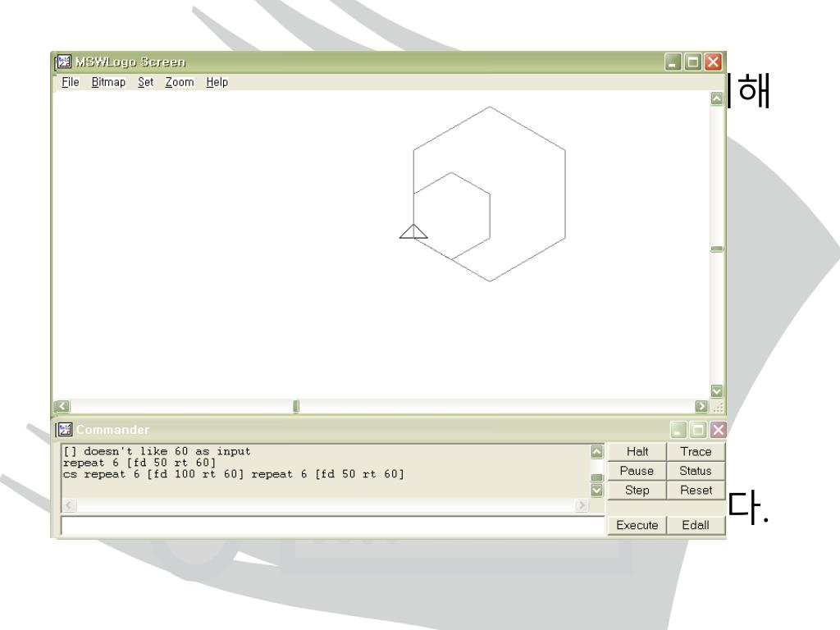The height and width of the screenshot is (630, 840).
Task: Click the Reset button
Action: click(x=696, y=491)
